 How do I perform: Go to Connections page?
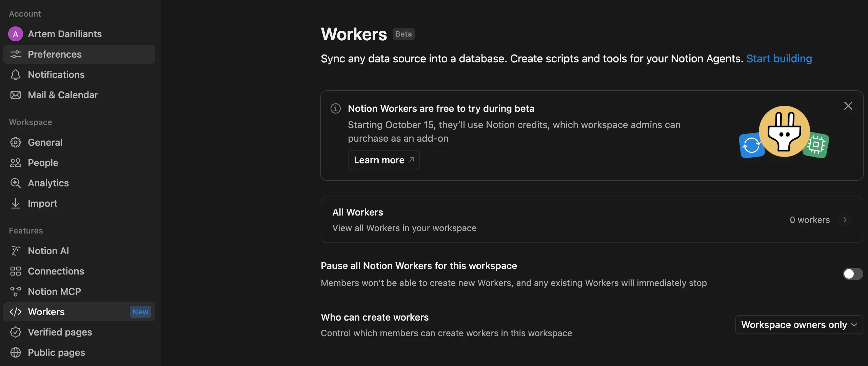[x=79, y=271]
